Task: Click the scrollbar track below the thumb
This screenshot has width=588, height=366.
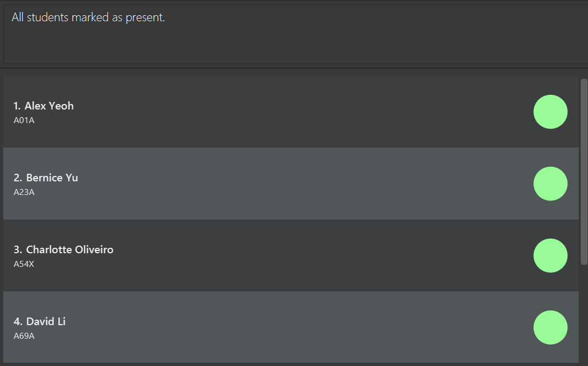Action: (x=584, y=314)
